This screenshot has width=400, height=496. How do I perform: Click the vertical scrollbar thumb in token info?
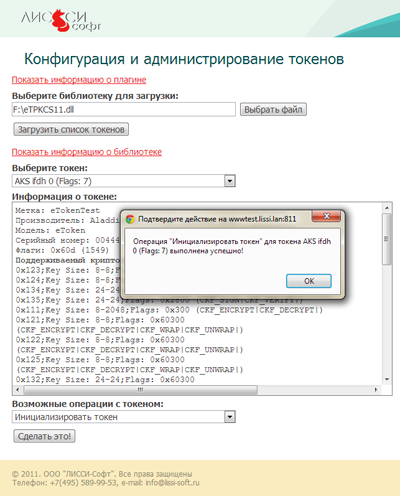click(387, 239)
